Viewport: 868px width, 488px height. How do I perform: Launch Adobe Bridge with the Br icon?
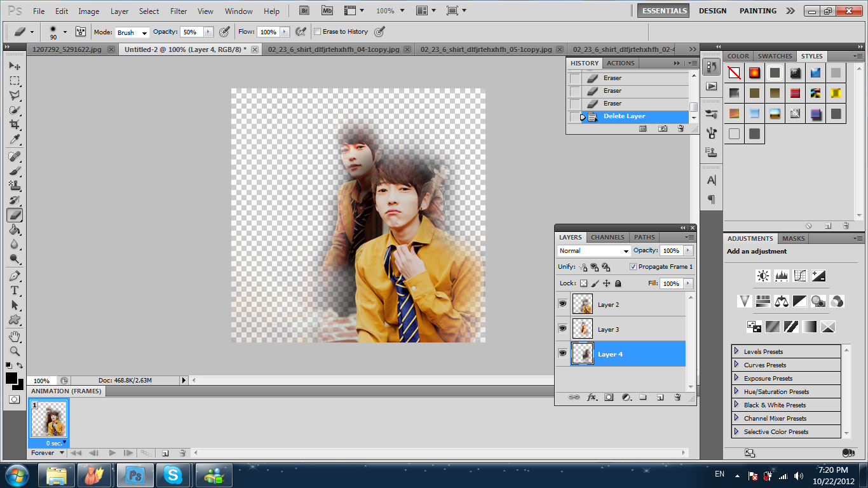pyautogui.click(x=304, y=11)
